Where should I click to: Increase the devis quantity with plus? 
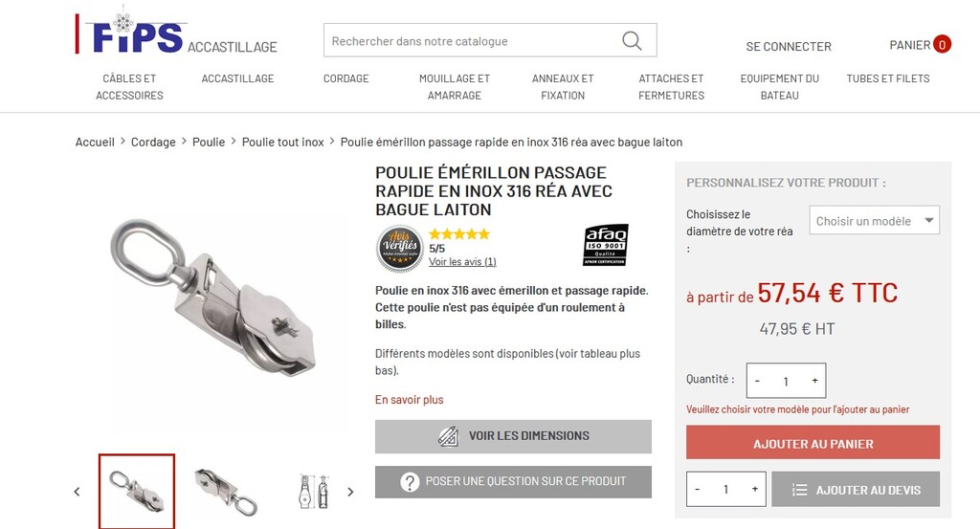(754, 490)
